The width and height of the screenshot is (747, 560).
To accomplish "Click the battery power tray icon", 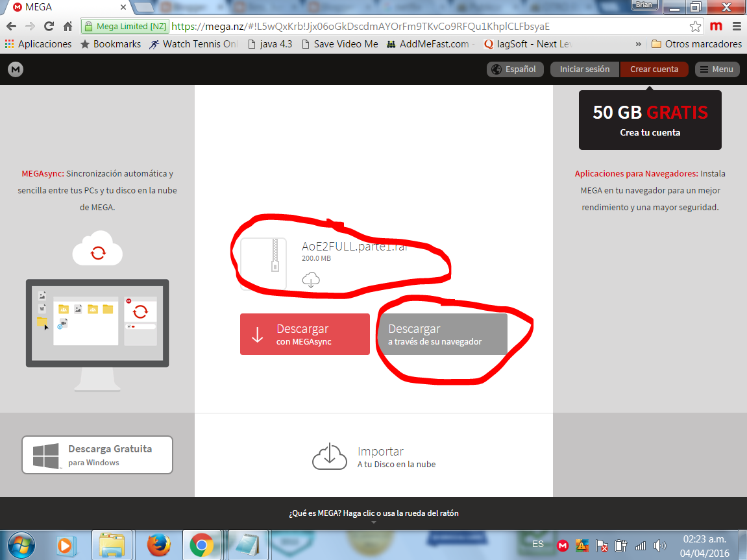I will [620, 546].
